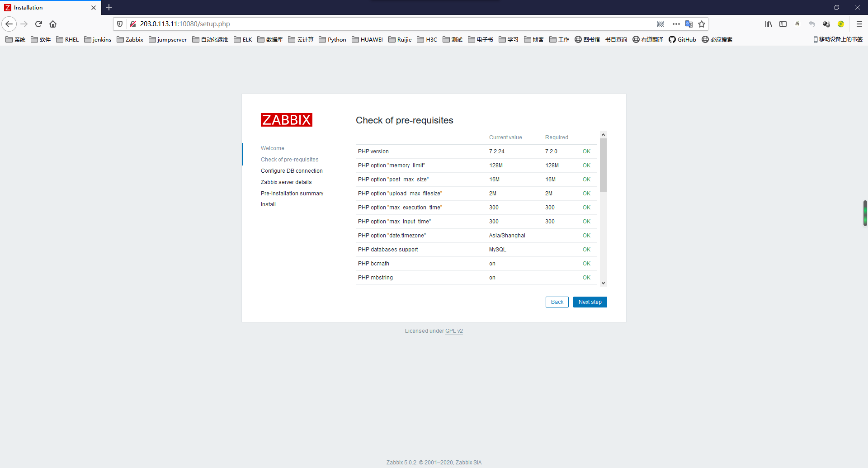The height and width of the screenshot is (468, 868).
Task: Click the ZABBIX logo
Action: coord(287,120)
